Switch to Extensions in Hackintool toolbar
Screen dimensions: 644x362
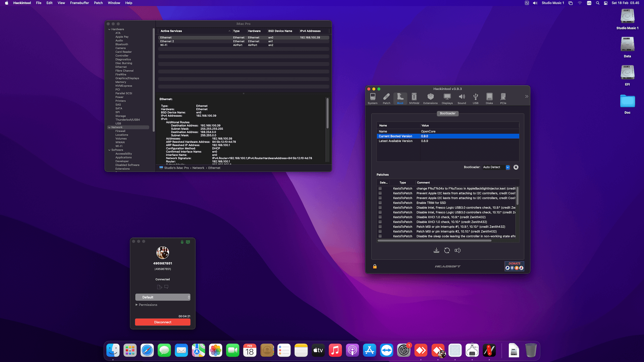pos(430,99)
